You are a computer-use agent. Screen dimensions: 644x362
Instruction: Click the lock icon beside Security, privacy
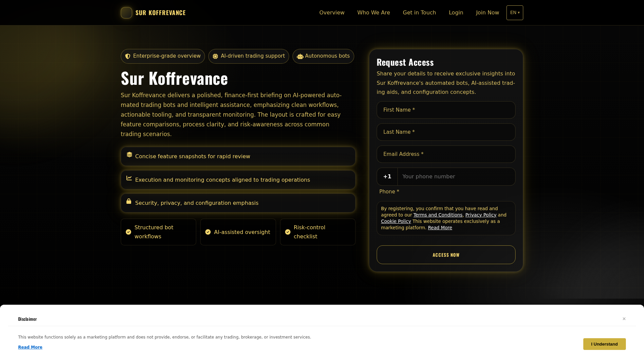click(129, 201)
